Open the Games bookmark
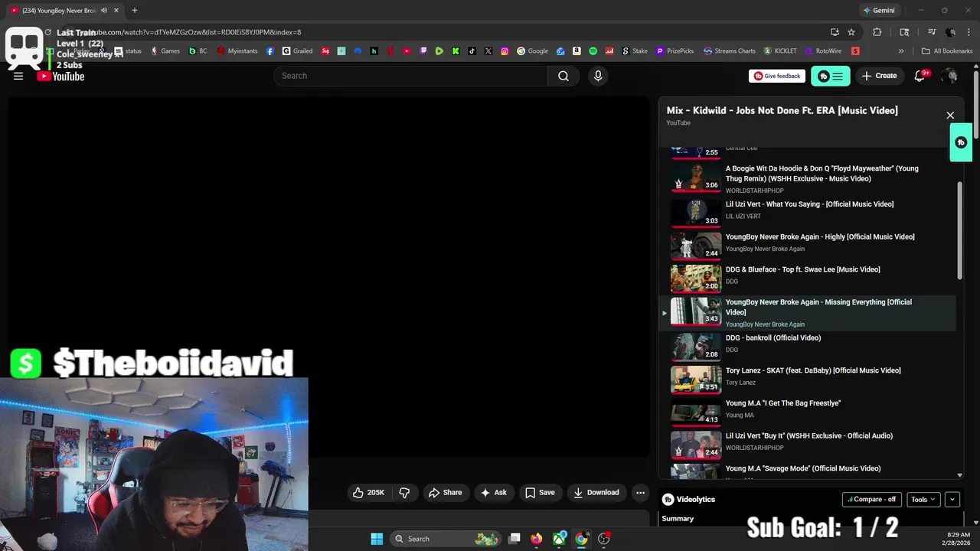Screen dimensions: 980x551 (x=165, y=51)
